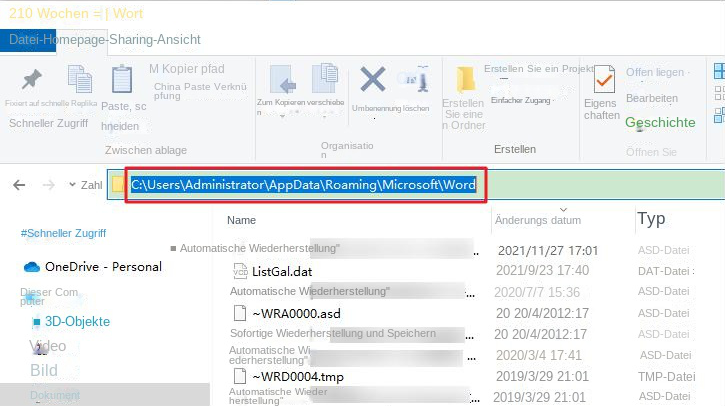Click Bearbeiten button
725x406 pixels.
click(x=652, y=98)
